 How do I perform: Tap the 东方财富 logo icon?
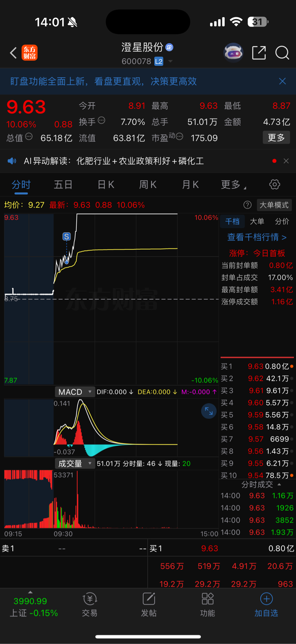pos(30,52)
